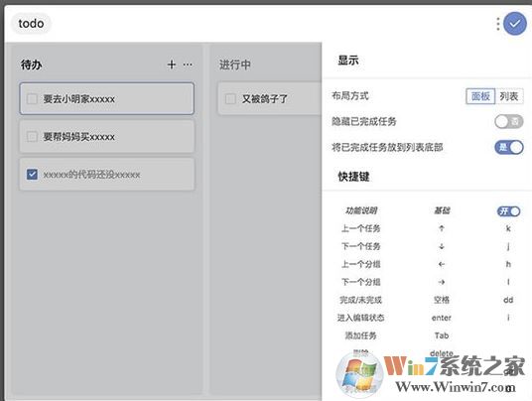Click the 下一个分组 shortcut row label
Viewport: 532px width, 401px height.
tap(360, 282)
